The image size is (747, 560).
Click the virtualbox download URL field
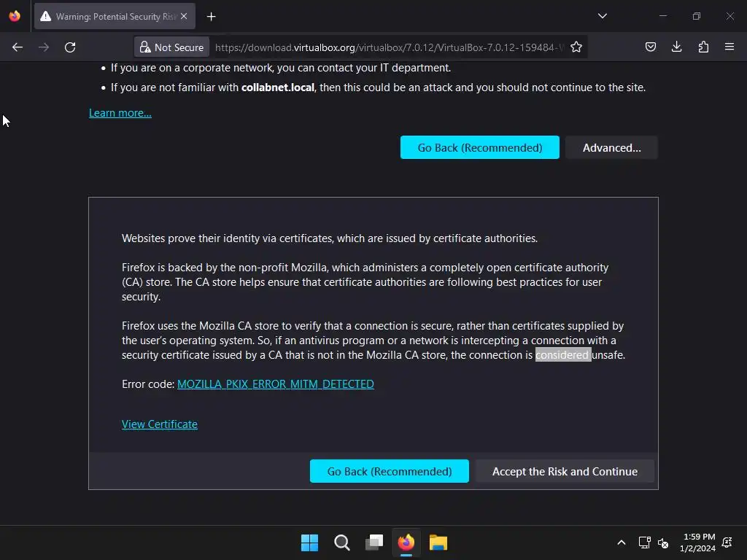coord(389,47)
